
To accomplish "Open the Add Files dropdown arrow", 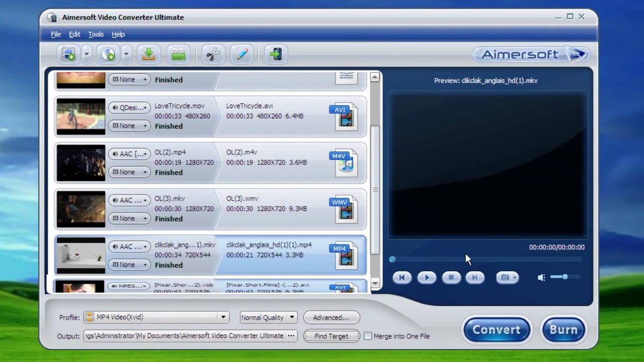I will click(x=87, y=54).
